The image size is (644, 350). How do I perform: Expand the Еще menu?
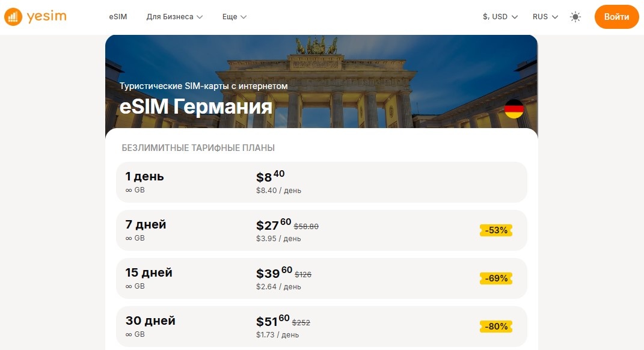click(x=234, y=17)
